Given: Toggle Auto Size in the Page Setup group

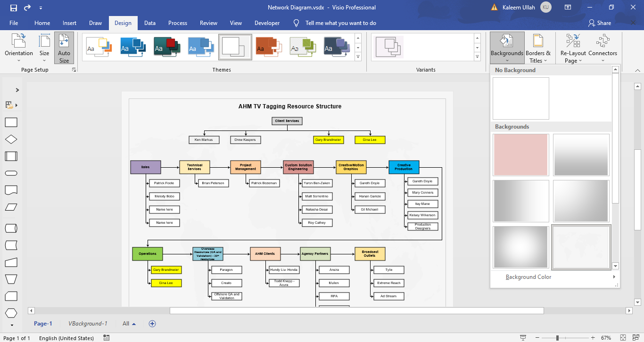Looking at the screenshot, I should click(x=64, y=47).
